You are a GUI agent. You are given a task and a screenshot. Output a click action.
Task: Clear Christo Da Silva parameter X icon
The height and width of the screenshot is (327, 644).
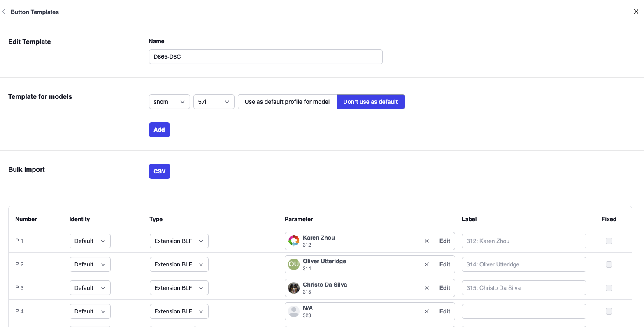pos(426,288)
